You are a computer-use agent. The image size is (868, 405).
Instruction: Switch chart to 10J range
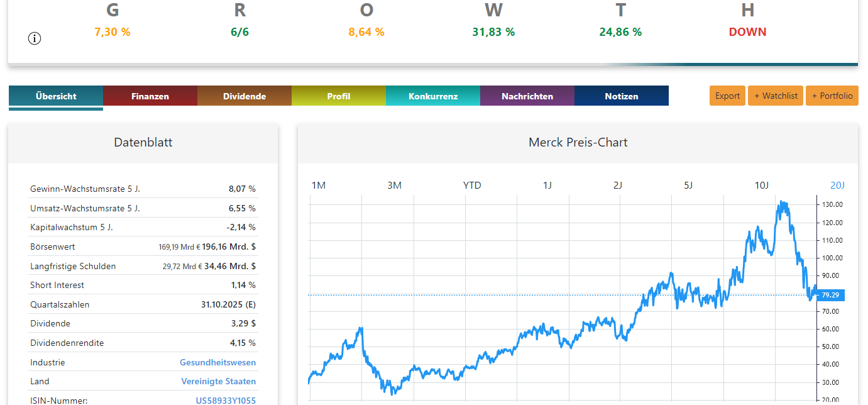coord(762,185)
